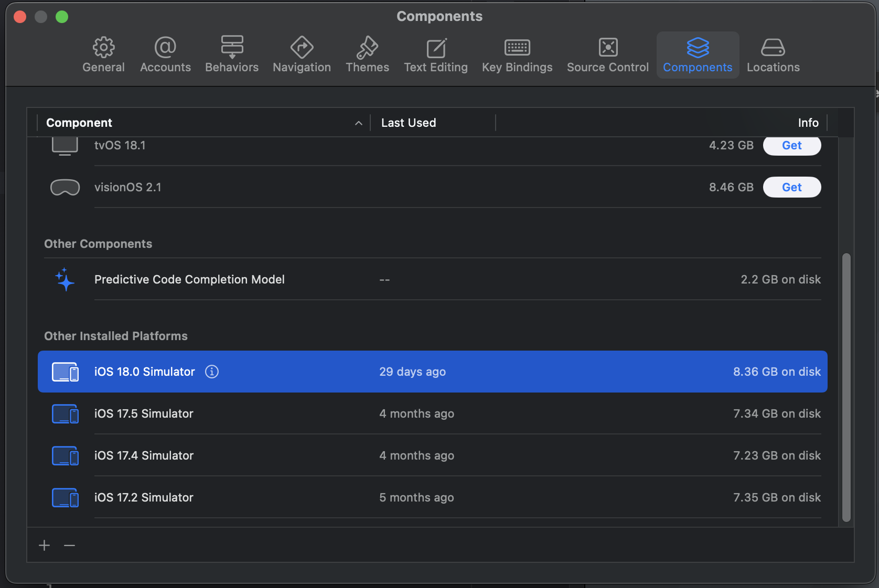
Task: Click the tvOS 18.1 television icon
Action: pos(65,146)
